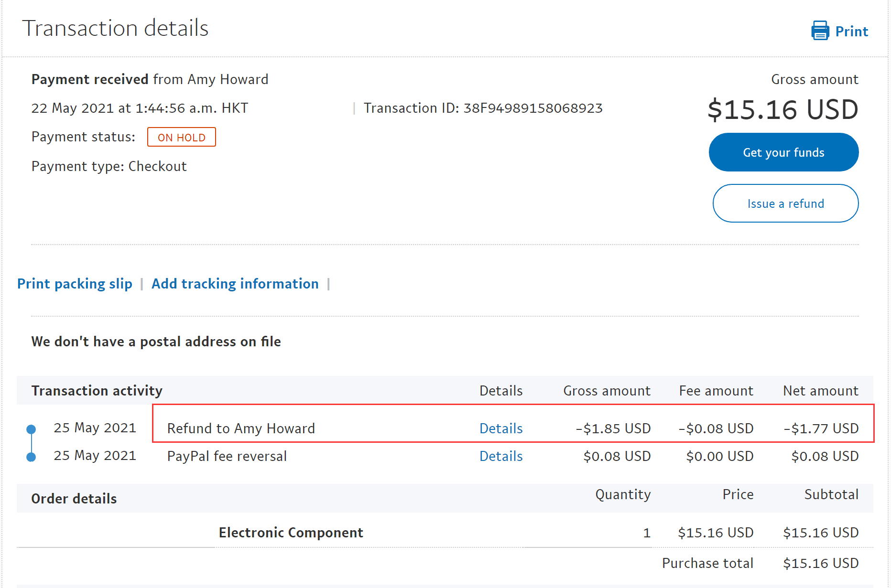The width and height of the screenshot is (891, 588).
Task: Click the Print link text
Action: point(851,32)
